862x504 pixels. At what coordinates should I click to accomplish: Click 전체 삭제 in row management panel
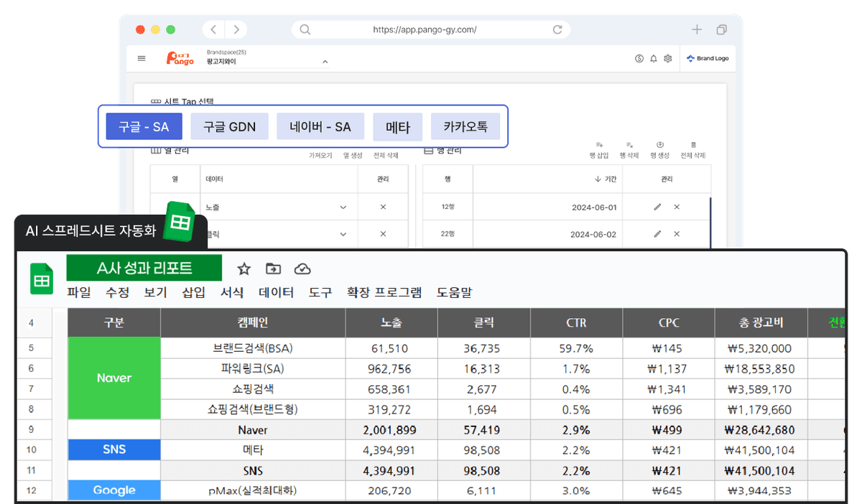point(692,149)
